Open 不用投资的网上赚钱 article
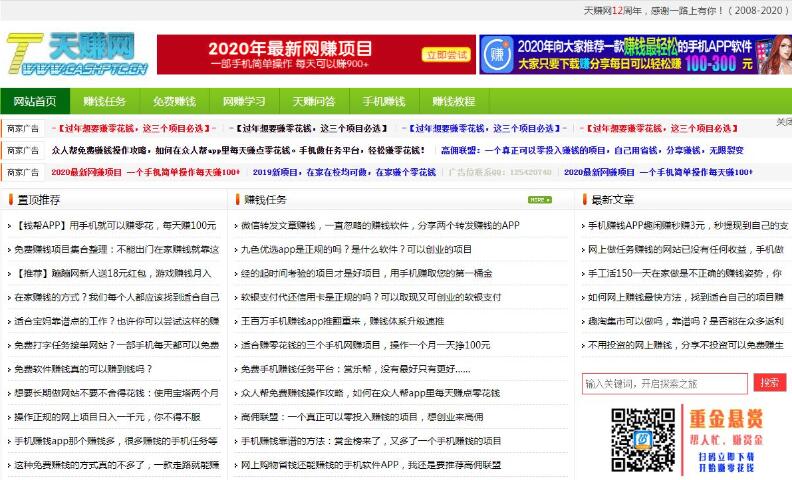The image size is (792, 480). point(686,345)
